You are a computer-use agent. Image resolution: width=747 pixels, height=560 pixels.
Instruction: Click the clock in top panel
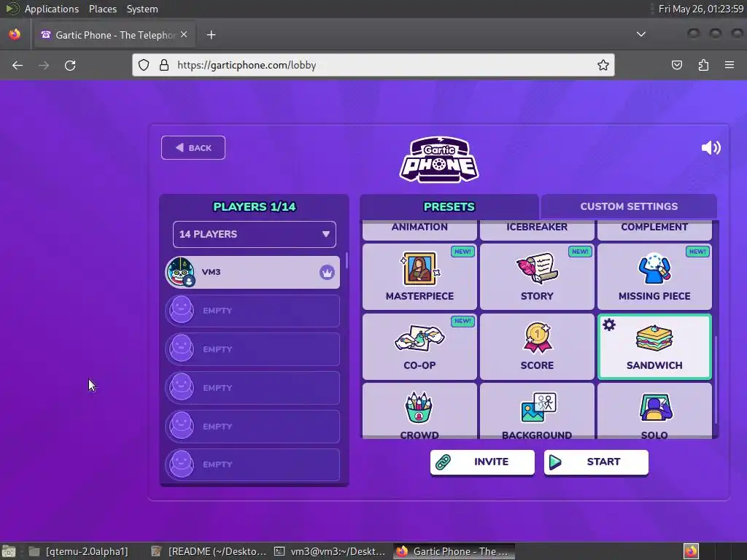click(x=701, y=9)
